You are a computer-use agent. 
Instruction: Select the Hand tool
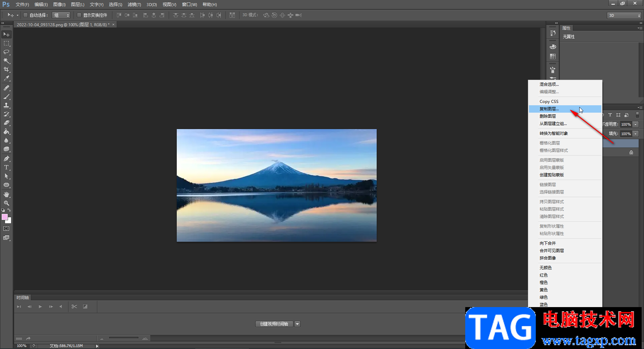pyautogui.click(x=6, y=194)
